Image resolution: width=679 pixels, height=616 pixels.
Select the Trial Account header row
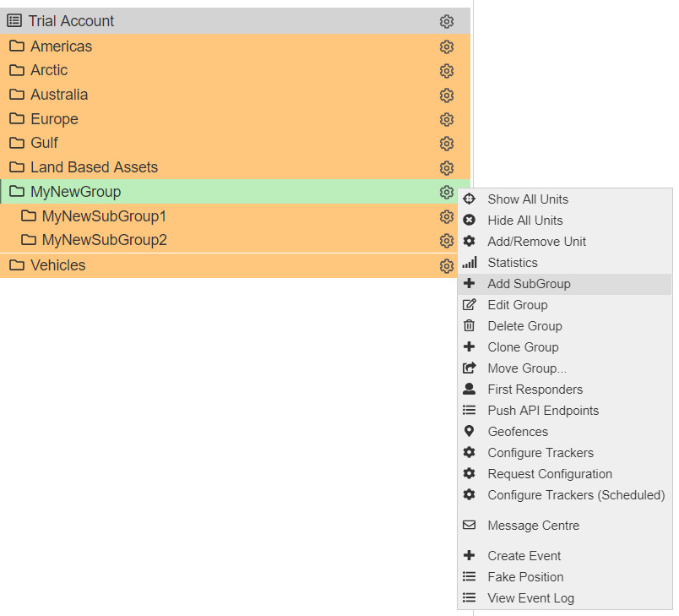pos(235,21)
